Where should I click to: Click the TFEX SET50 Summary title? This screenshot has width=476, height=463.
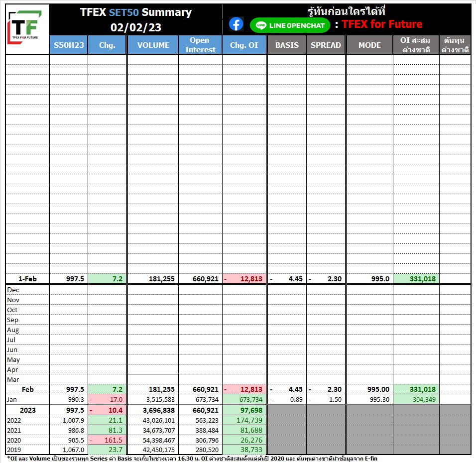136,12
